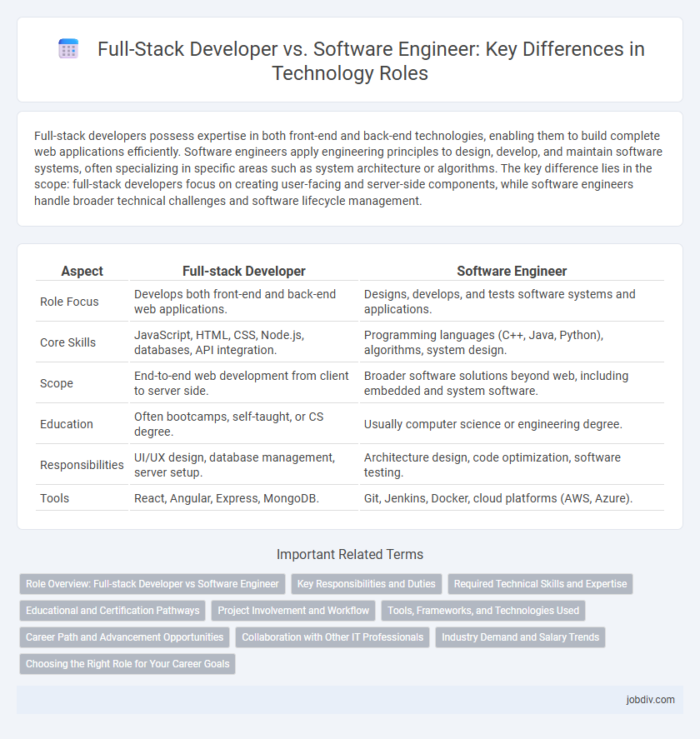700x739 pixels.
Task: Click cell 'End-to-end web development from client to server side.'
Action: coord(243,383)
